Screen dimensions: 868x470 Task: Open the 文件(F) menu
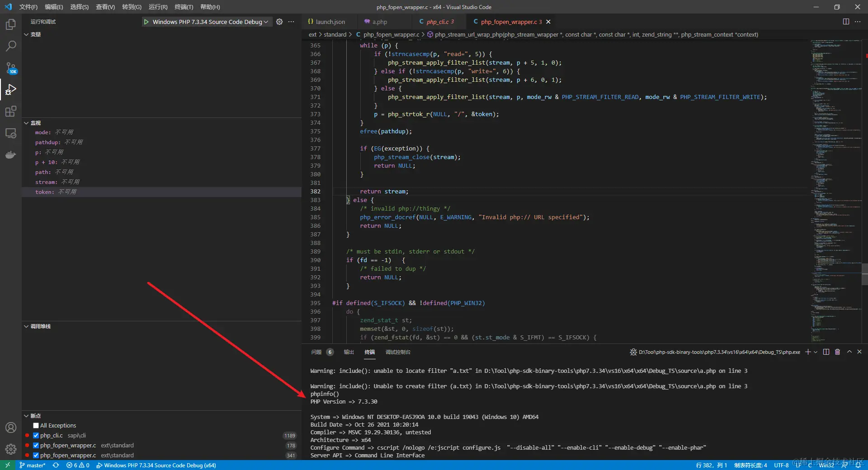coord(28,7)
